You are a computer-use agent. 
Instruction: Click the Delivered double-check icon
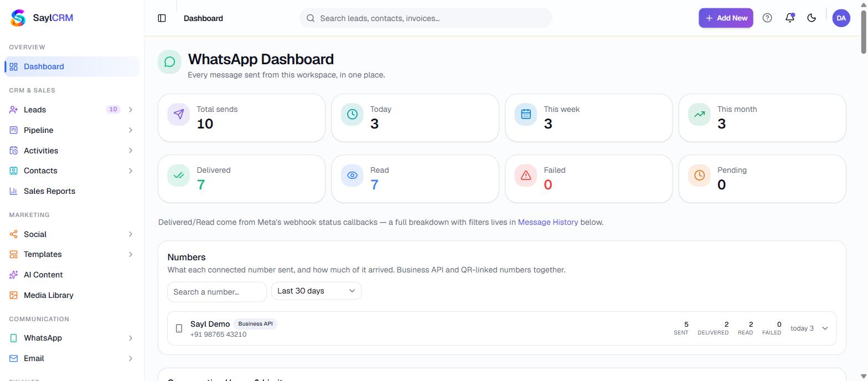pos(179,176)
